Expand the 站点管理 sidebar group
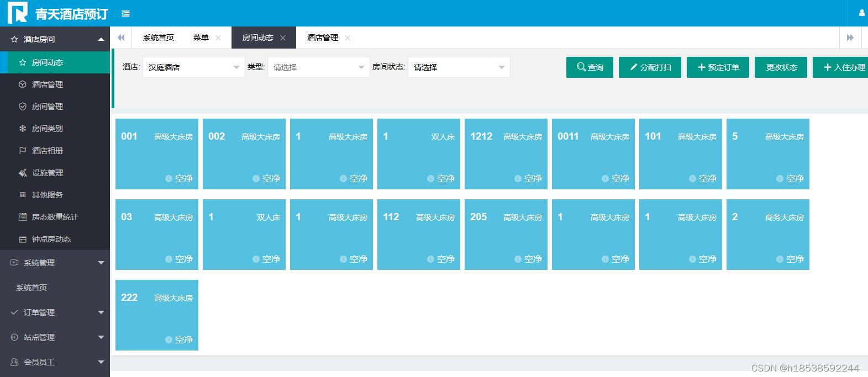Viewport: 868px width, 377px height. pos(55,337)
